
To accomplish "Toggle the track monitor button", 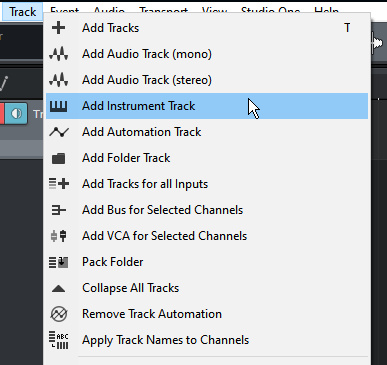I will coord(16,114).
